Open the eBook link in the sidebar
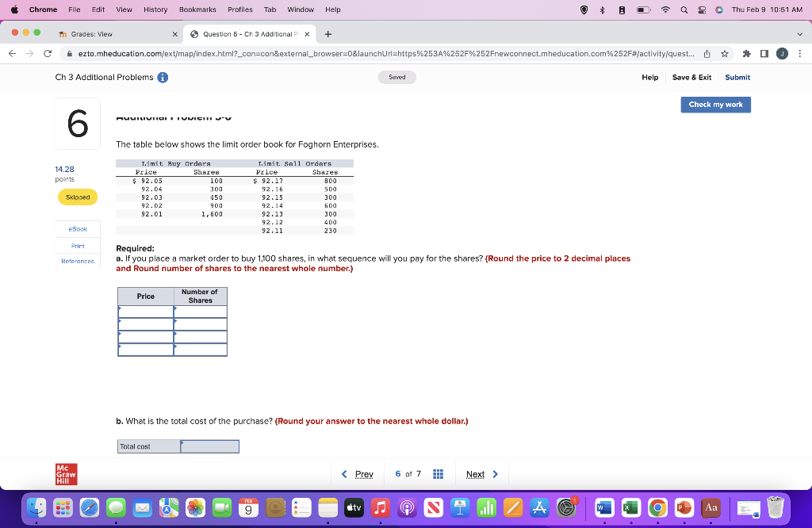 (x=77, y=228)
